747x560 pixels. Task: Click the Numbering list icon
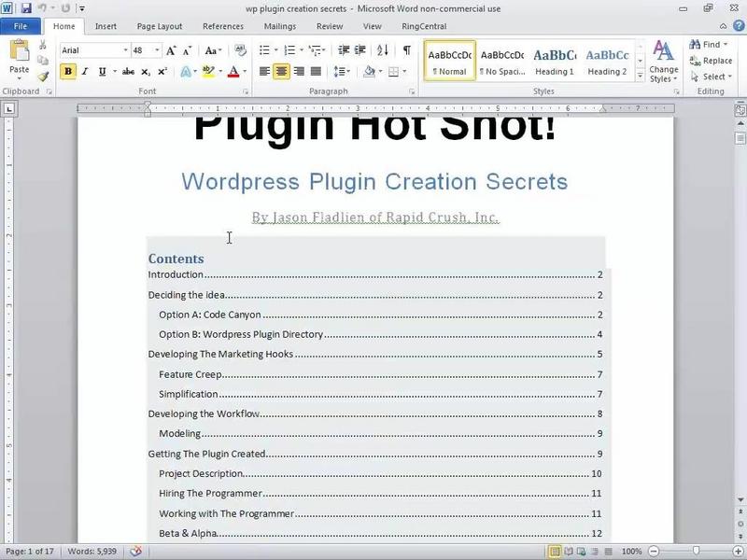pos(289,50)
